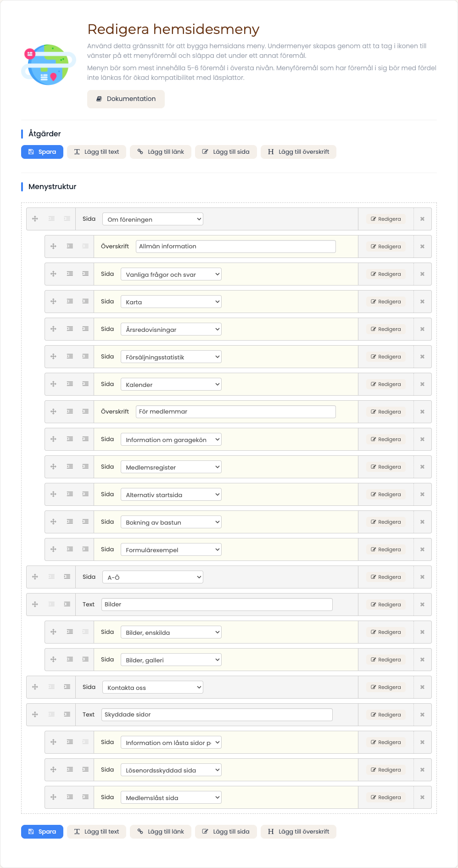Indent the Kalender menu item
The width and height of the screenshot is (458, 868).
[85, 384]
